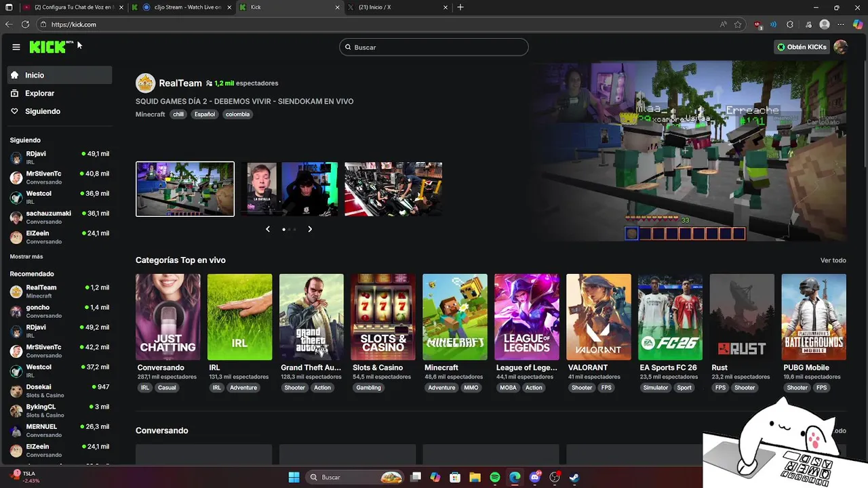The width and height of the screenshot is (868, 488).
Task: Click the Obtén KICKs button
Action: pos(802,47)
